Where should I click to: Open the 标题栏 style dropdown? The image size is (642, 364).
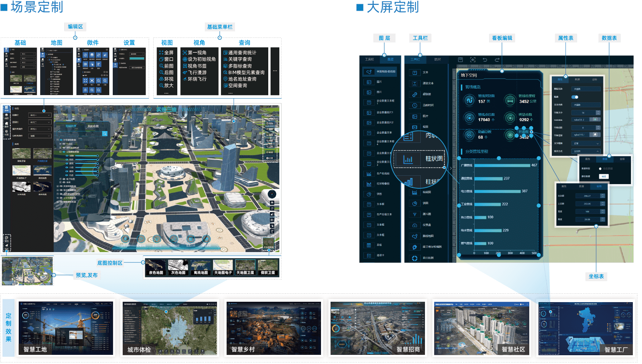point(40,115)
